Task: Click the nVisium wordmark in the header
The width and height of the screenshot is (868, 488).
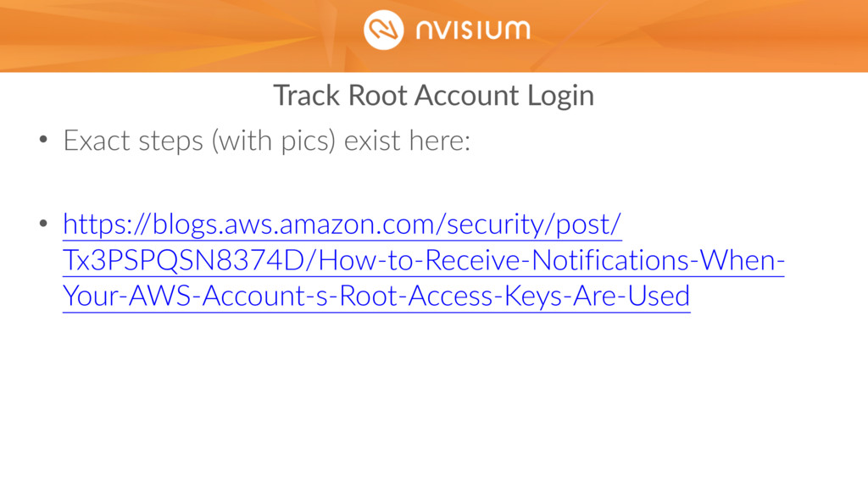Action: pos(473,30)
